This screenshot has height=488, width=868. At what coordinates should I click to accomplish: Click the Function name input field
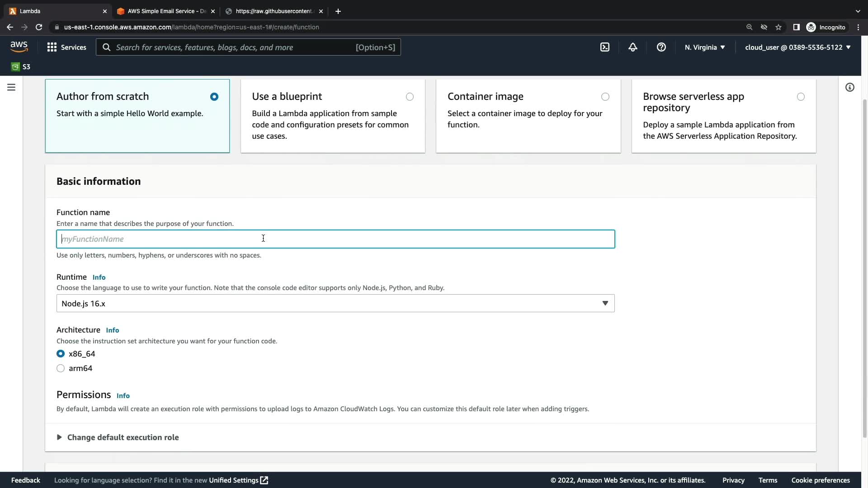click(335, 239)
